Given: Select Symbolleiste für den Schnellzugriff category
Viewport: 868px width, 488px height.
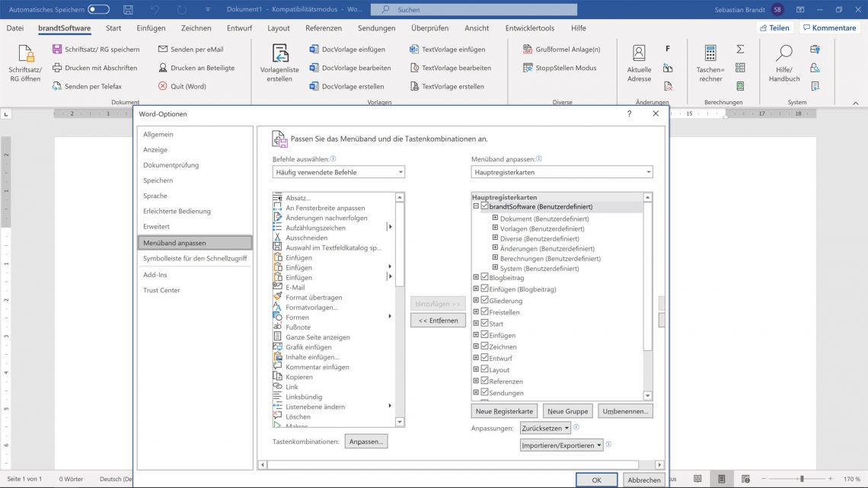Looking at the screenshot, I should (x=194, y=258).
